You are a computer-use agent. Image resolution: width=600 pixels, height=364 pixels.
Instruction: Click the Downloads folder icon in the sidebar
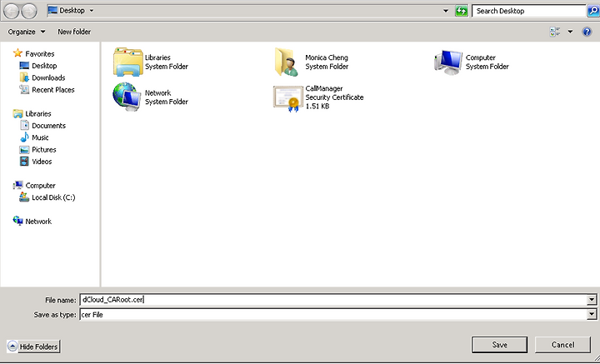coord(24,77)
